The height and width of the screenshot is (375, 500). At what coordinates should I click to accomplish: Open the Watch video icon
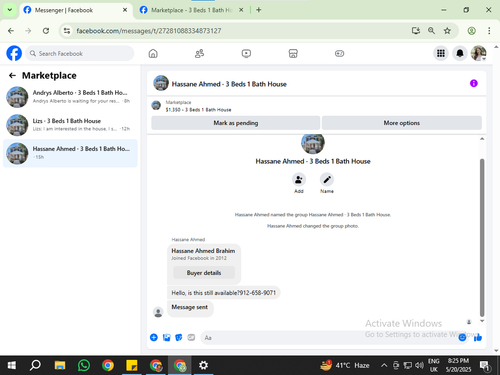point(246,53)
